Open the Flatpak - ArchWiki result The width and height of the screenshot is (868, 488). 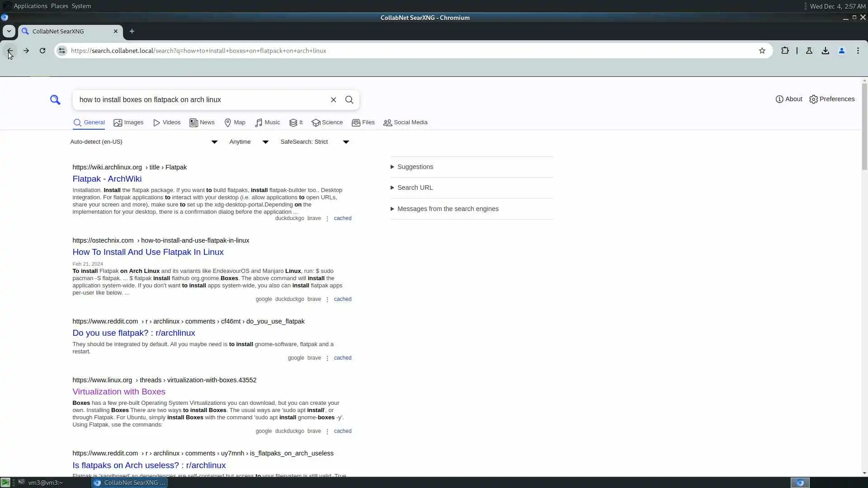click(107, 179)
